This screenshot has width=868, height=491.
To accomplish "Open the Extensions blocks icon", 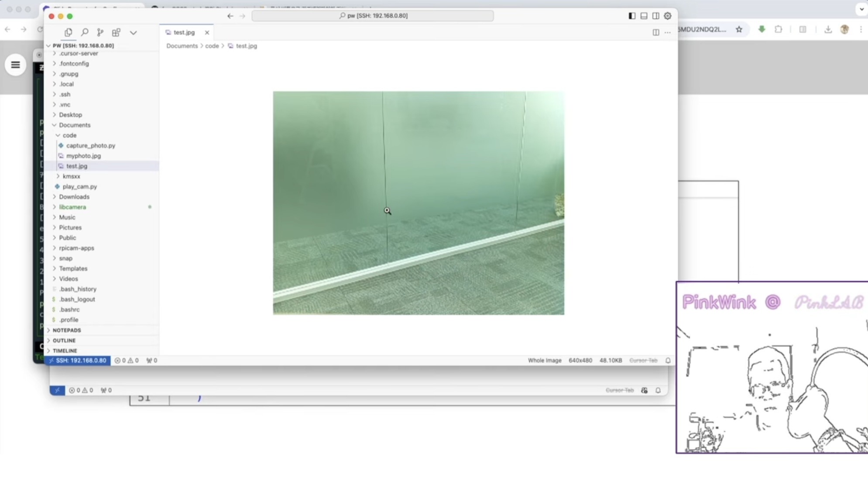I will click(116, 32).
